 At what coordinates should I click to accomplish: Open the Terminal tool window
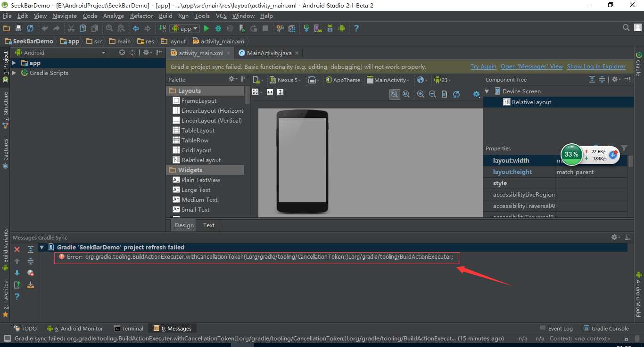[x=129, y=329]
